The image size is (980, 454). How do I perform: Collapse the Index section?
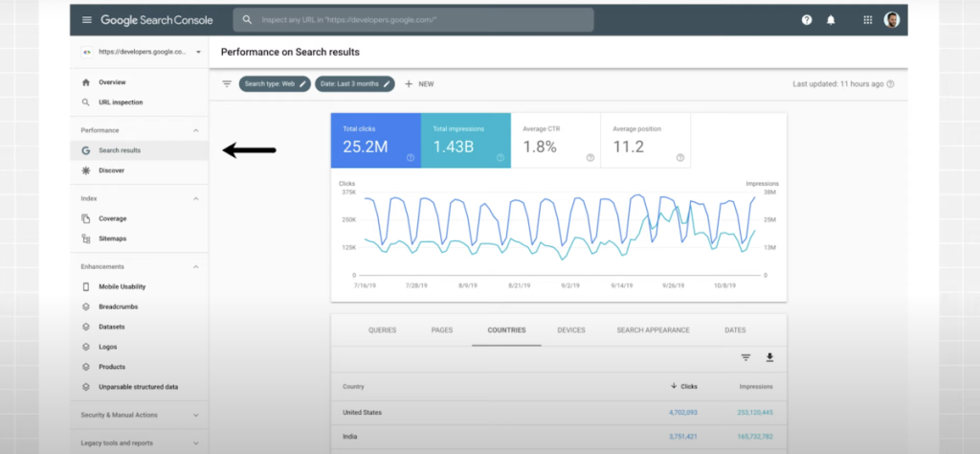(x=195, y=199)
